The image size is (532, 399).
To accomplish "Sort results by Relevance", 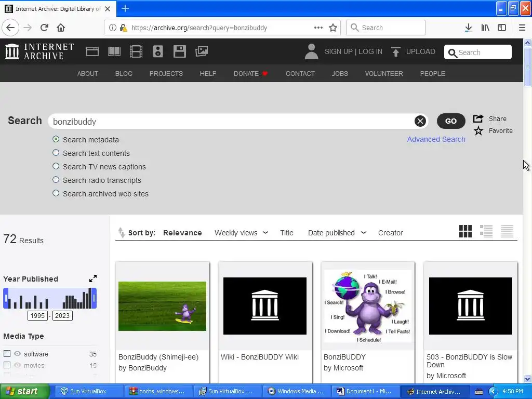I will (182, 233).
